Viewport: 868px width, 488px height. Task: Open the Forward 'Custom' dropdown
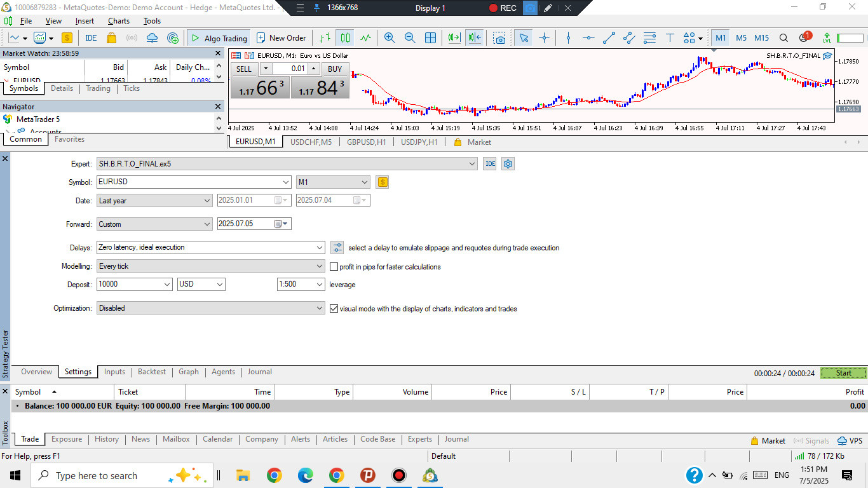[154, 224]
